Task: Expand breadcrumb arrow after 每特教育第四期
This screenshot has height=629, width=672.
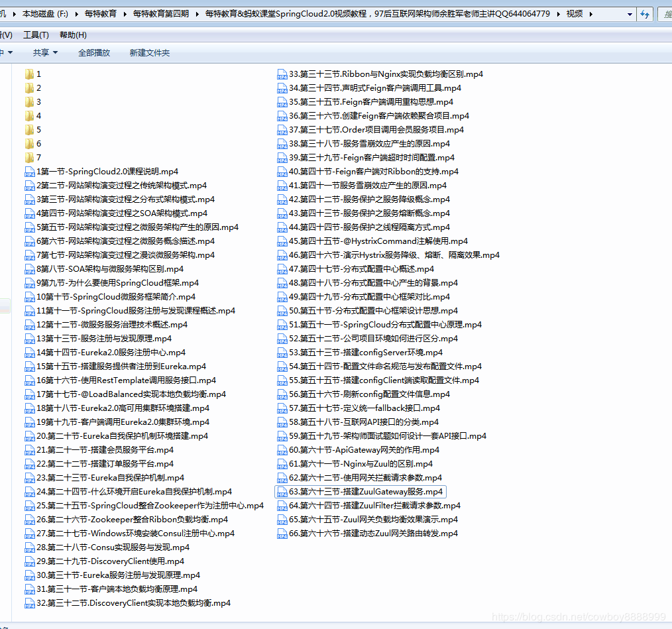Action: (x=197, y=14)
